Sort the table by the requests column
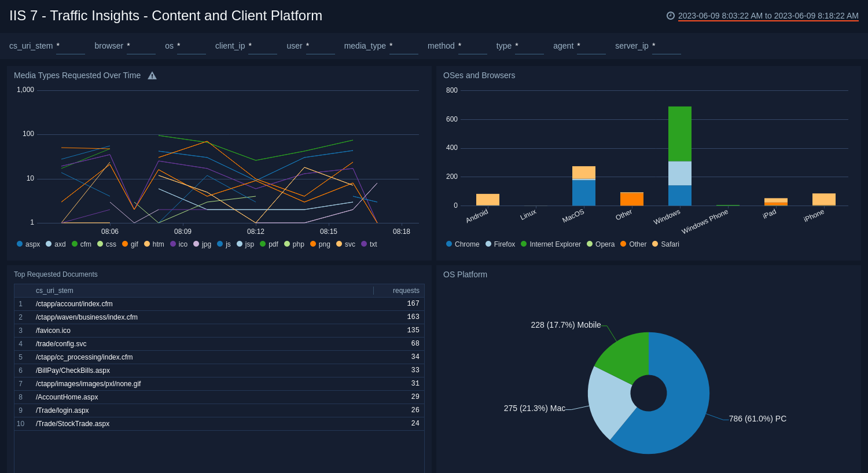Screen dimensions: 868x473 (x=406, y=290)
